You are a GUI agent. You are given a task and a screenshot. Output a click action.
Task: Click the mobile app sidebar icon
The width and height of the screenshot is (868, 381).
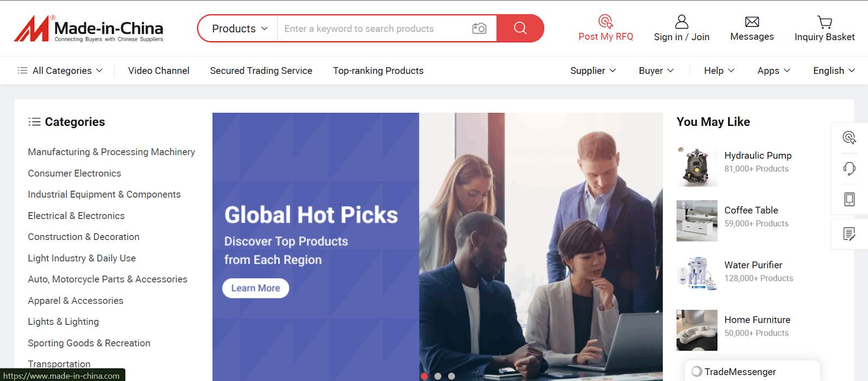coord(850,199)
